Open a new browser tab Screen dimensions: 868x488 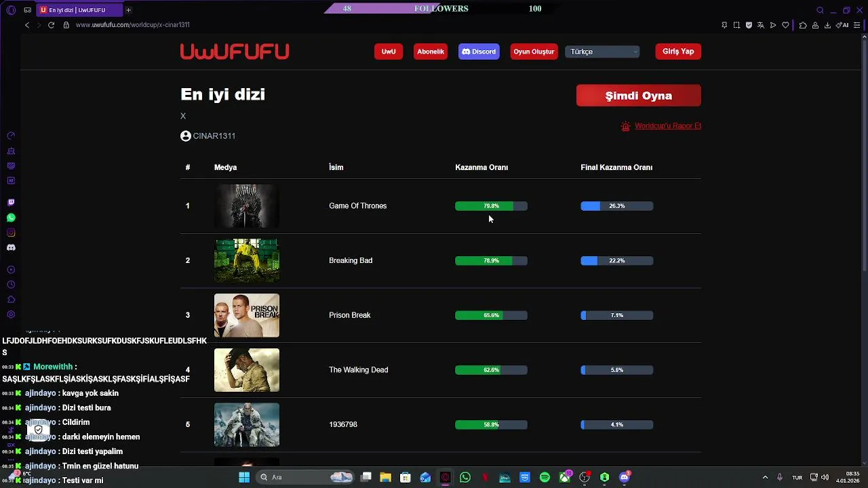point(128,10)
